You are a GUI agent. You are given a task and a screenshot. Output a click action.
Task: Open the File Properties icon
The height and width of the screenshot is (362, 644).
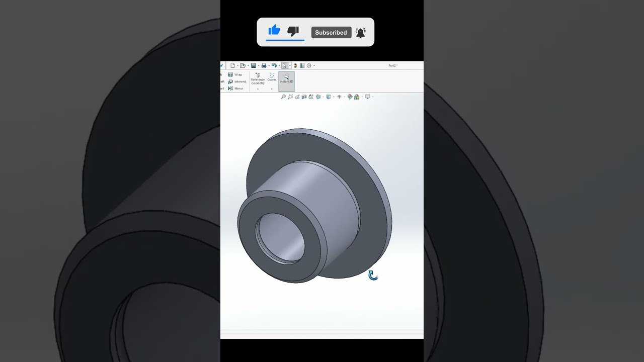pos(302,65)
